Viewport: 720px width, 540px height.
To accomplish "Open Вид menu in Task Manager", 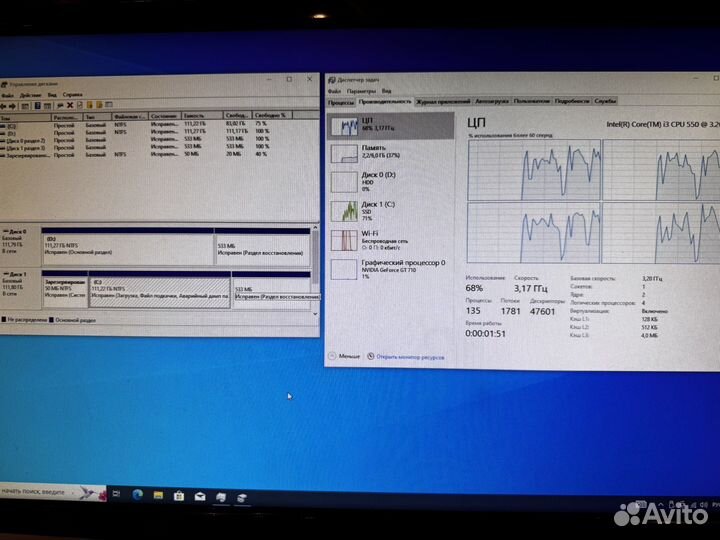I will pyautogui.click(x=387, y=91).
